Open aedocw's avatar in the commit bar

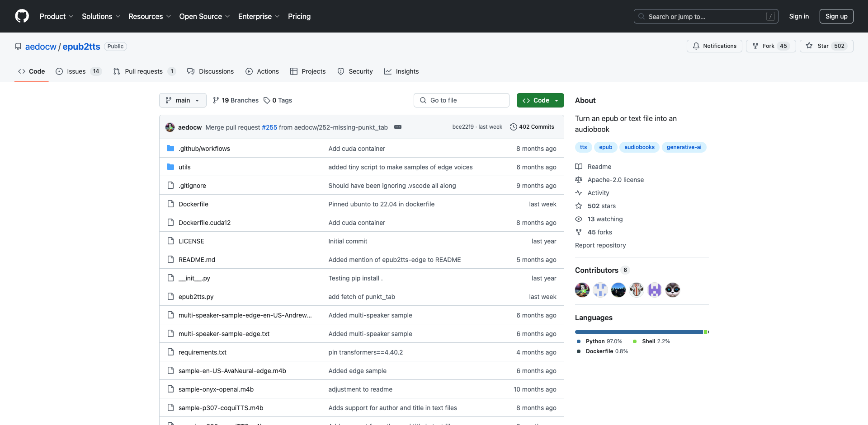point(170,127)
